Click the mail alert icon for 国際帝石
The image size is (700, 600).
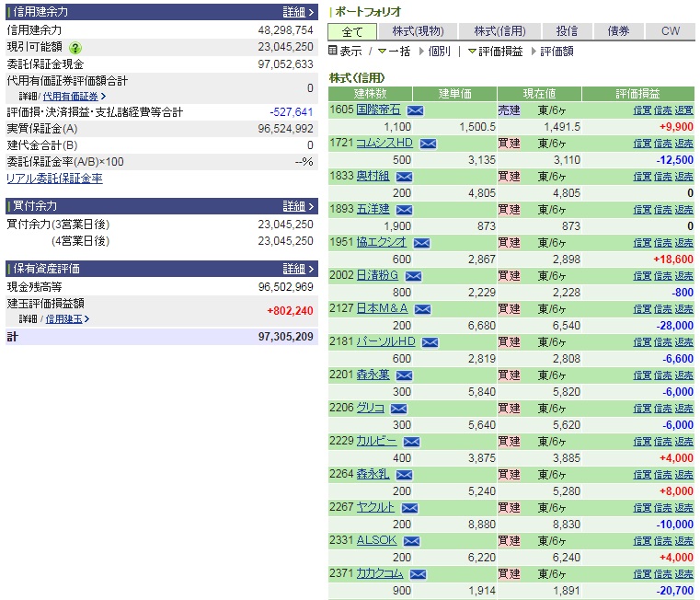coord(415,110)
